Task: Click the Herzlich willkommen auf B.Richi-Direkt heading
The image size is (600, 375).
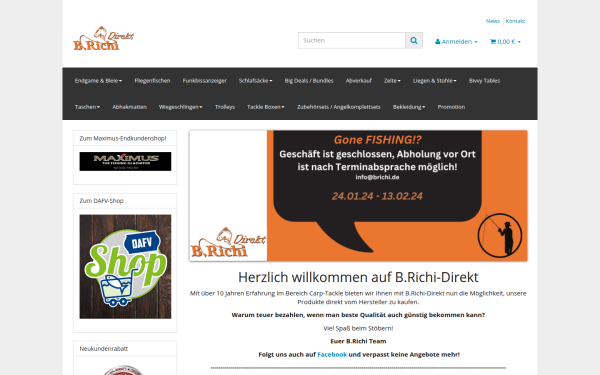Action: (x=358, y=277)
